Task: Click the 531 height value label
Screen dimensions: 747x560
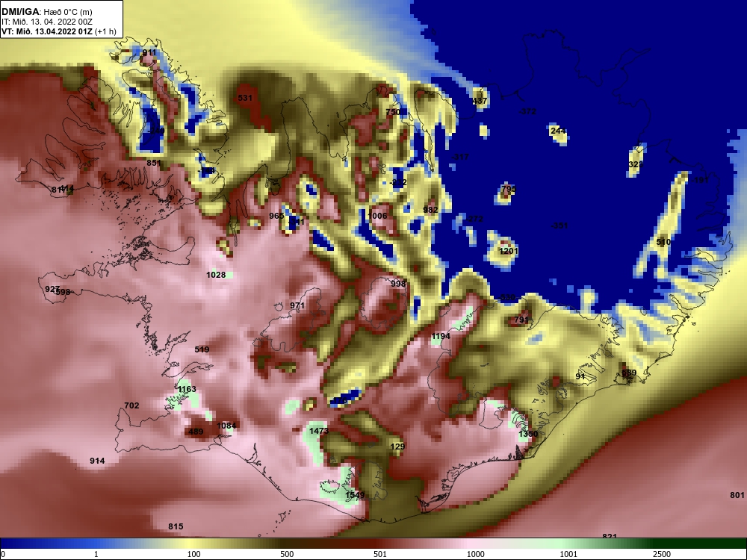Action: click(245, 98)
